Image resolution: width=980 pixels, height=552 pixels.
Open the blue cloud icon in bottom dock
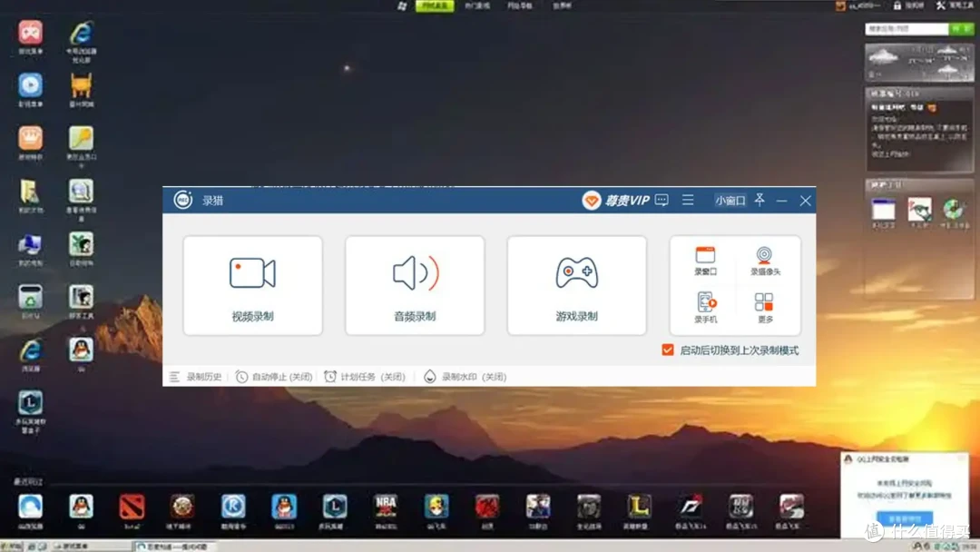(x=30, y=507)
